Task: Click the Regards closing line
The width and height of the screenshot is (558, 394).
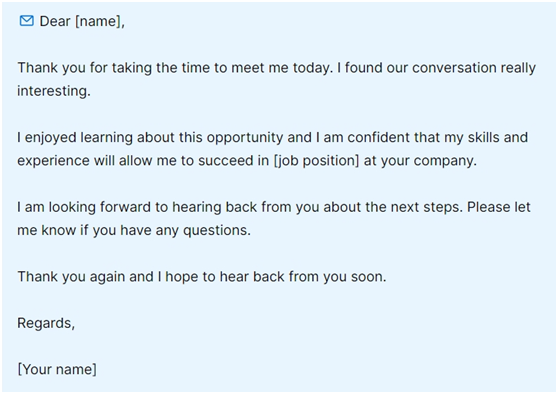Action: 46,323
